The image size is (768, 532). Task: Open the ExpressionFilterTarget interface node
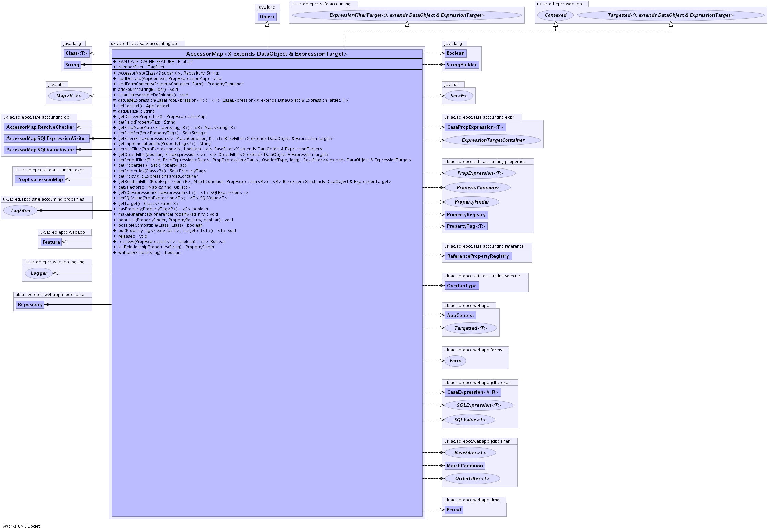coord(407,15)
